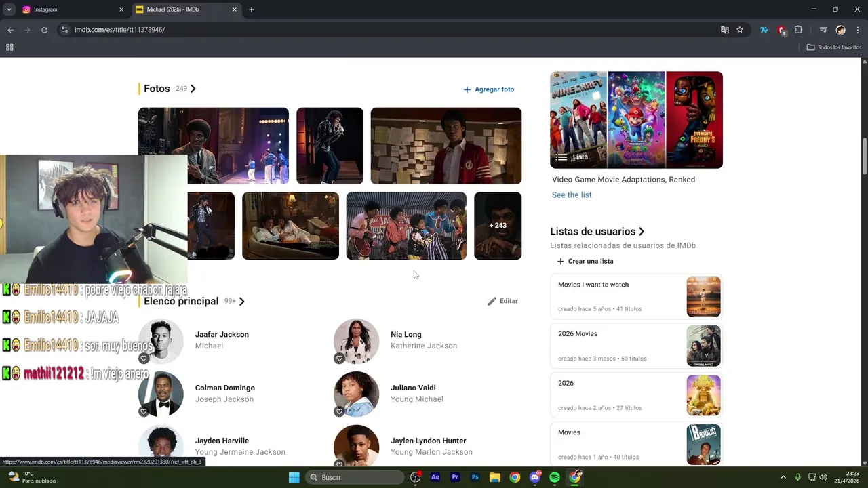The width and height of the screenshot is (868, 488).
Task: Open Spotify from taskbar
Action: click(x=555, y=477)
